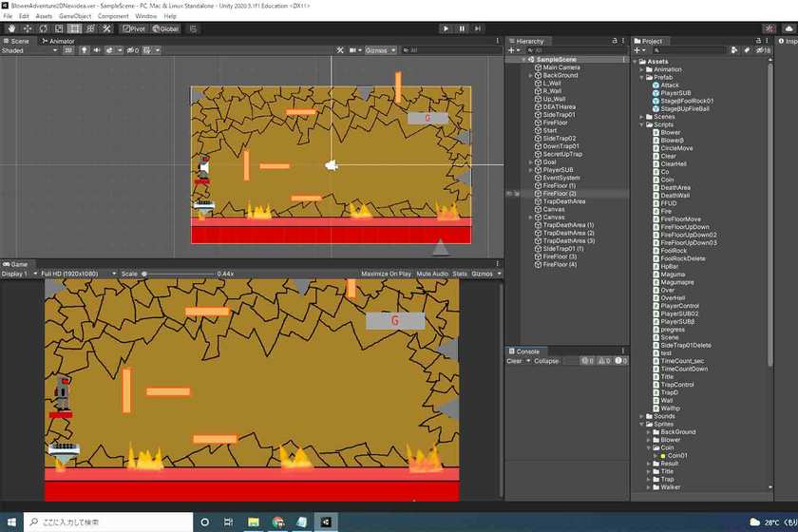Image resolution: width=798 pixels, height=532 pixels.
Task: Select the Move tool
Action: pos(27,28)
